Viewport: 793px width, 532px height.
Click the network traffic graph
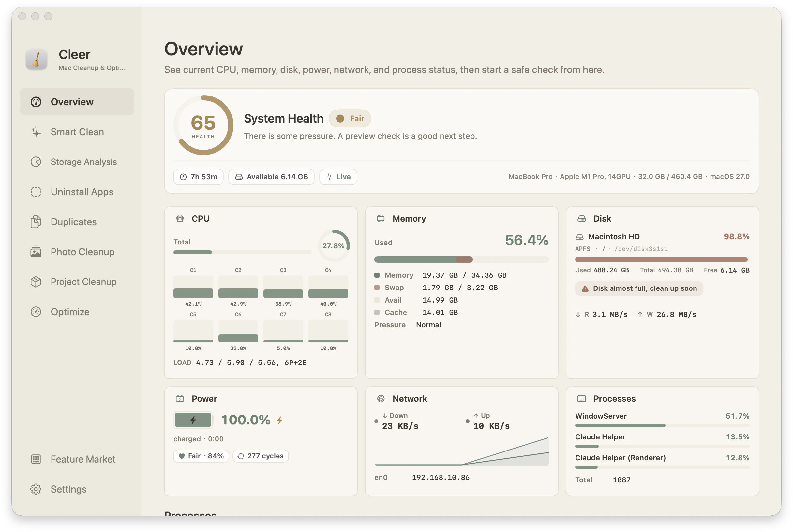click(x=461, y=451)
